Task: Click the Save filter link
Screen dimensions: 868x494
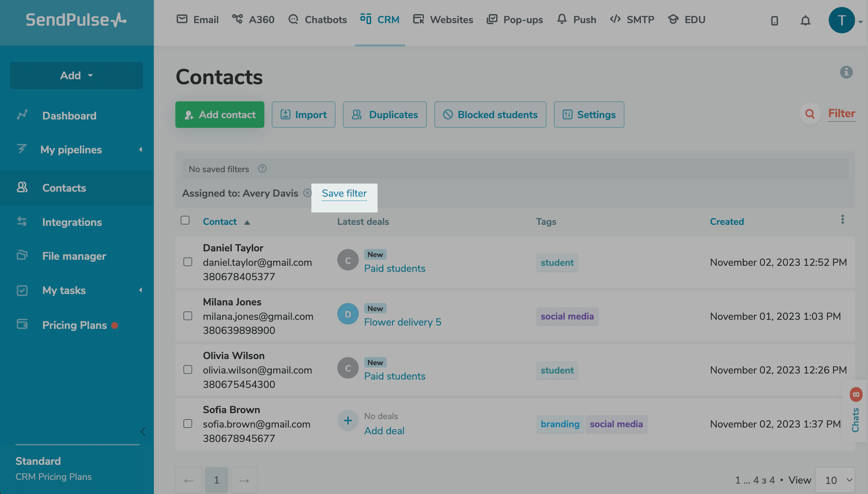Action: point(344,193)
